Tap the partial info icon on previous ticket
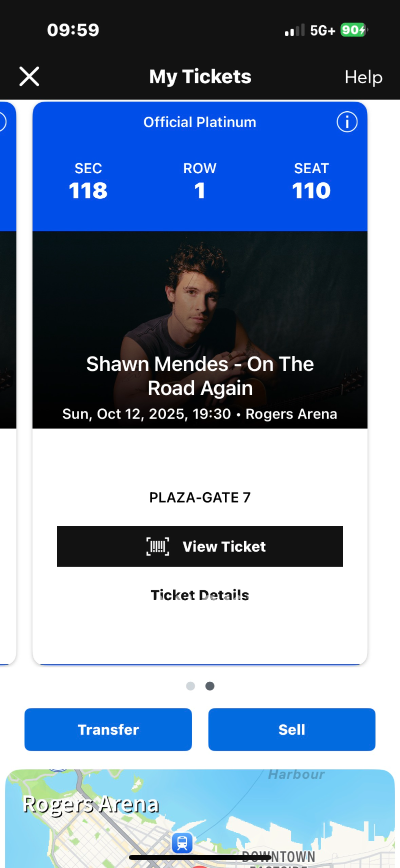The image size is (400, 868). coord(2,122)
